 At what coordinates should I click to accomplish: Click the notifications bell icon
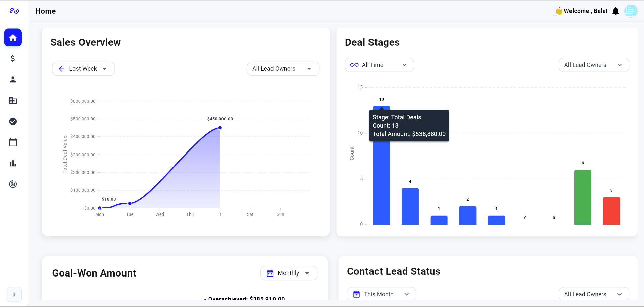tap(615, 11)
